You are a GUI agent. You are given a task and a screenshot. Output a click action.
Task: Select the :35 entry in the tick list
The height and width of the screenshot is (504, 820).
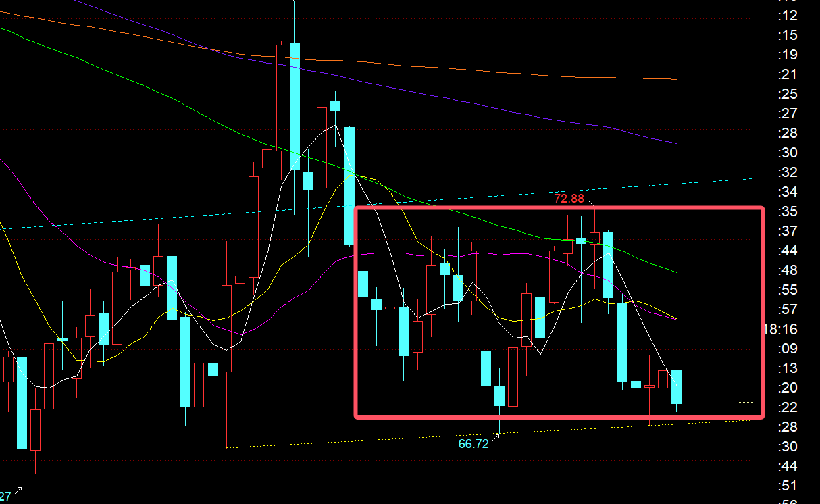pos(787,211)
